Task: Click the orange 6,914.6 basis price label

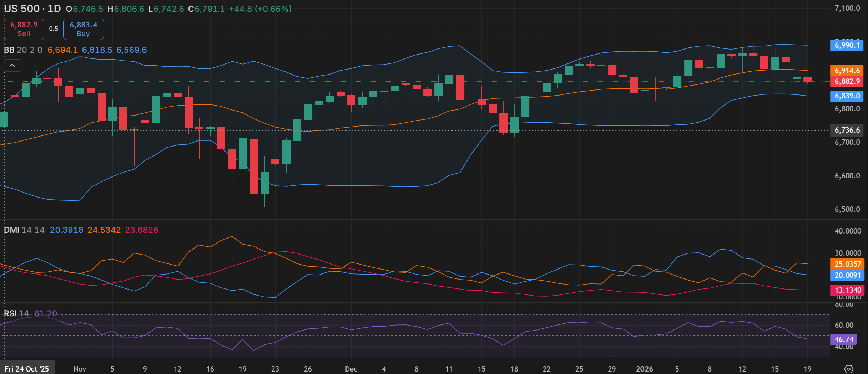Action: 847,71
